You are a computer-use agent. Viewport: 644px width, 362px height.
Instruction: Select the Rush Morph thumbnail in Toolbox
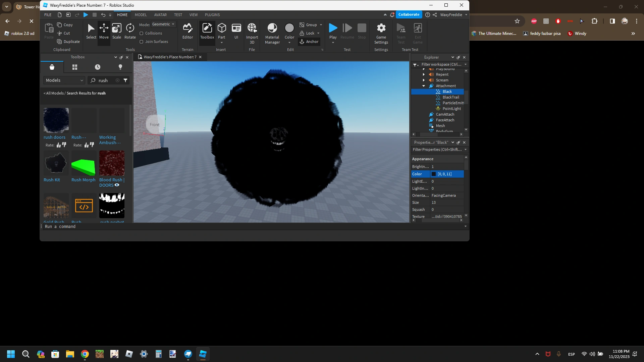[x=83, y=163]
